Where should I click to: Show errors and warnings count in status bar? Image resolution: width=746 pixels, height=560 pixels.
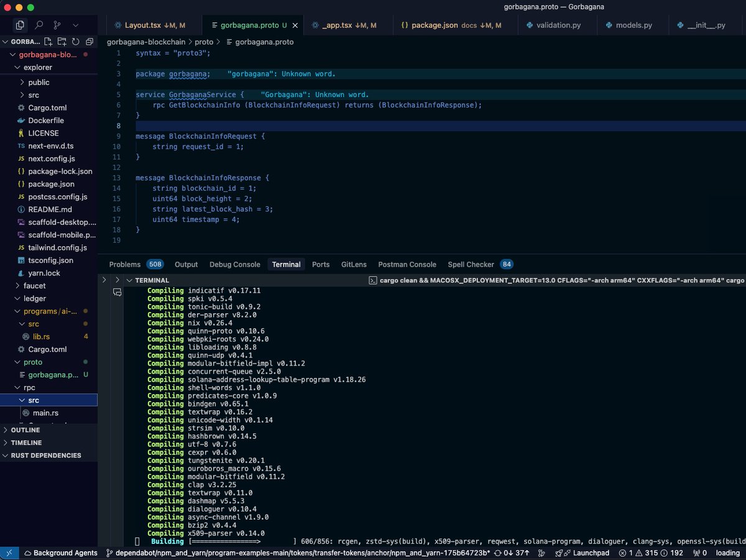[x=650, y=553]
